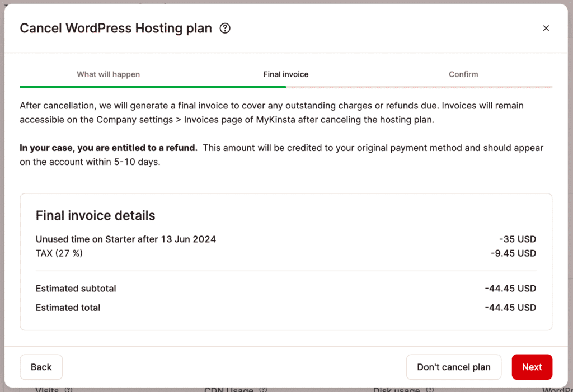Select the Unused time on Starter line item
Viewport: 573px width, 392px height.
[x=126, y=239]
